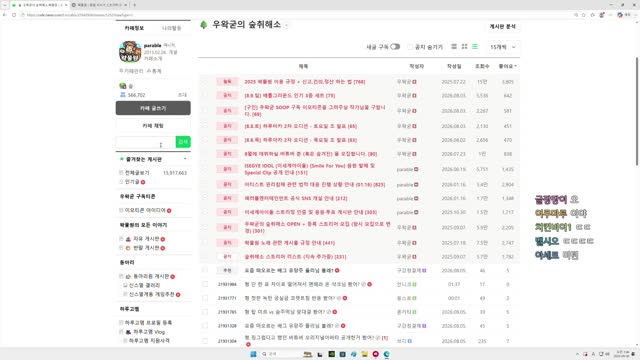The height and width of the screenshot is (360, 640).
Task: Open File Explorer from the taskbar
Action: (x=364, y=354)
